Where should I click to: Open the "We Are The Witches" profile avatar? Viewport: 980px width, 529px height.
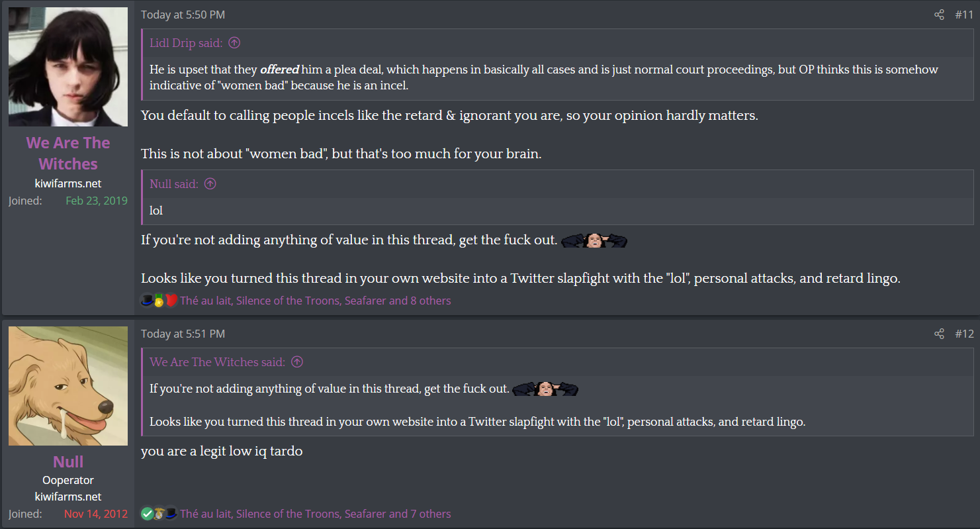pos(68,67)
